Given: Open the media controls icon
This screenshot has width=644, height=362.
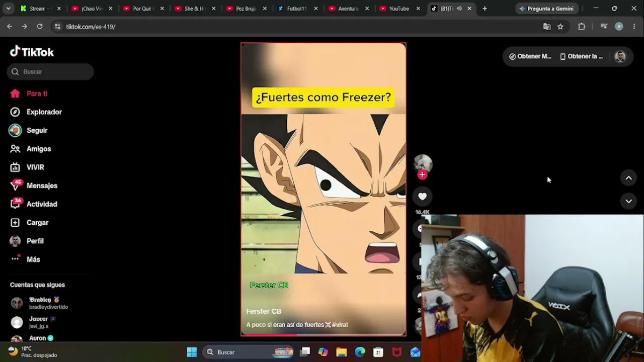Looking at the screenshot, I should coord(604,27).
